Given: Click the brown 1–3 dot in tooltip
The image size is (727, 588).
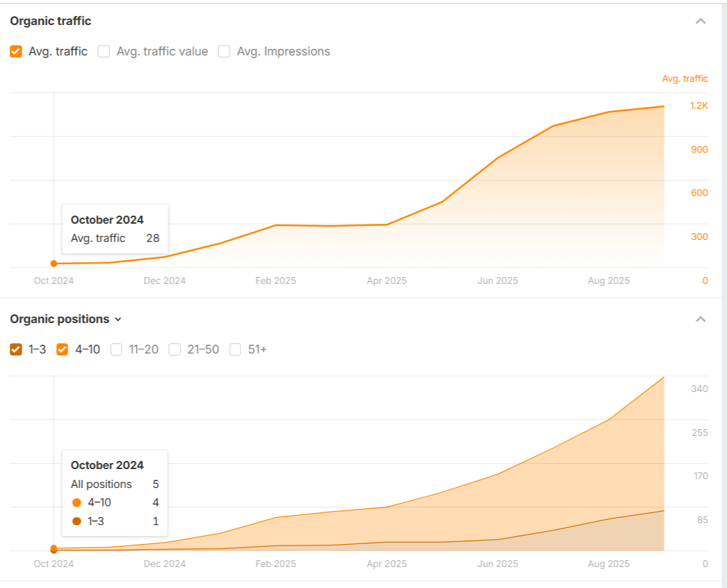Looking at the screenshot, I should 76,522.
